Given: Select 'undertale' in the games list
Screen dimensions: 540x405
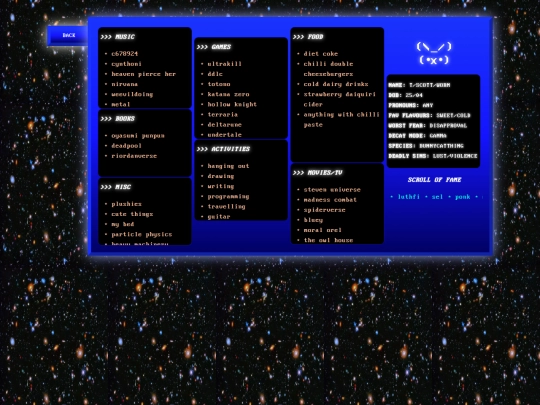Looking at the screenshot, I should point(225,135).
